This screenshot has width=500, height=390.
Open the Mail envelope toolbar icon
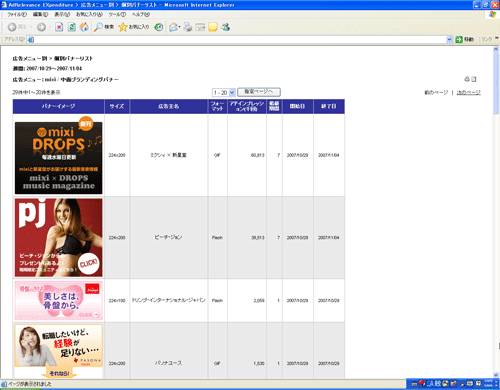173,27
